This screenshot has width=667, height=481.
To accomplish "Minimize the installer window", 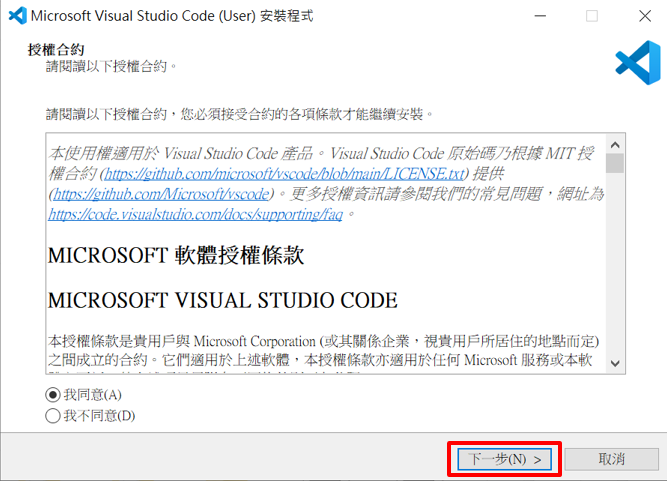I will point(540,16).
